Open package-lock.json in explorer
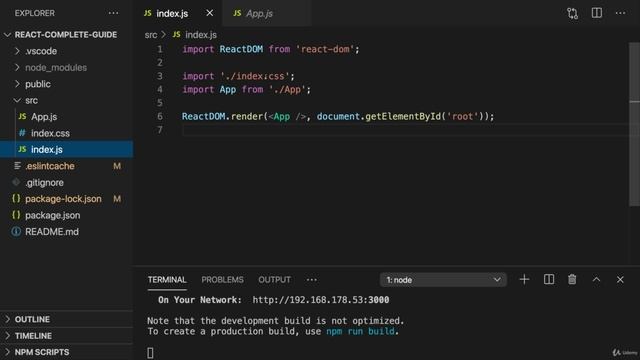 67,199
